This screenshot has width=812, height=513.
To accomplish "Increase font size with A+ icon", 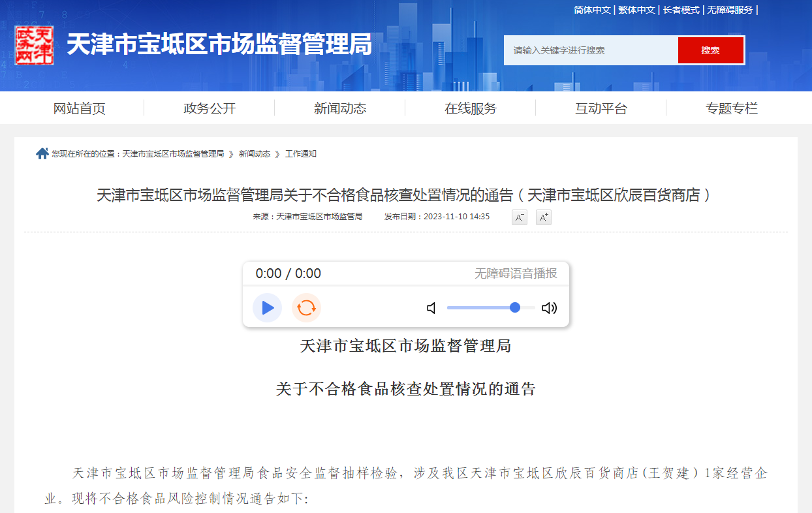I will [543, 217].
